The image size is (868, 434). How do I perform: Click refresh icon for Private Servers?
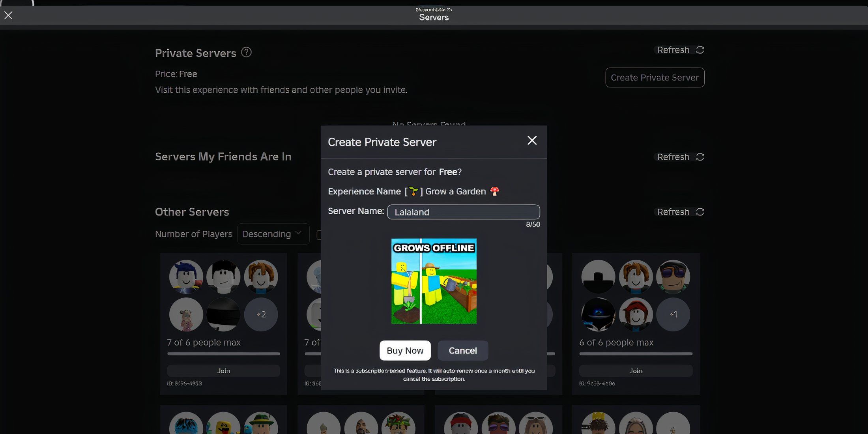700,50
